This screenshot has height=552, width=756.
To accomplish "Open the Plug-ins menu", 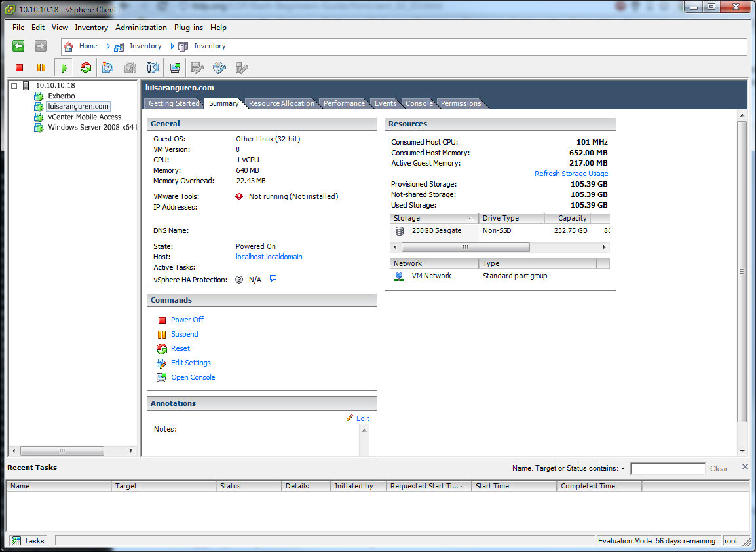I will [x=189, y=28].
